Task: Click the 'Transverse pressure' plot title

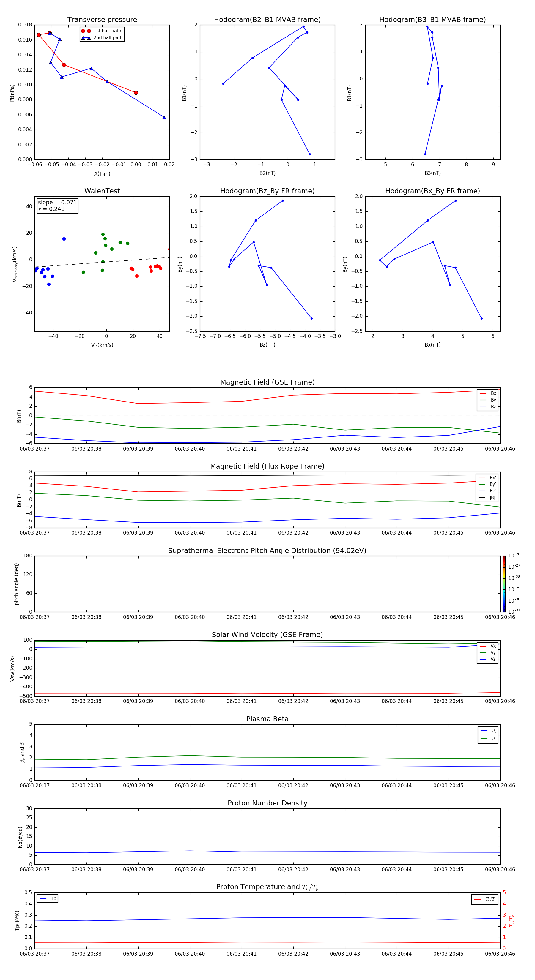Action: (x=102, y=19)
